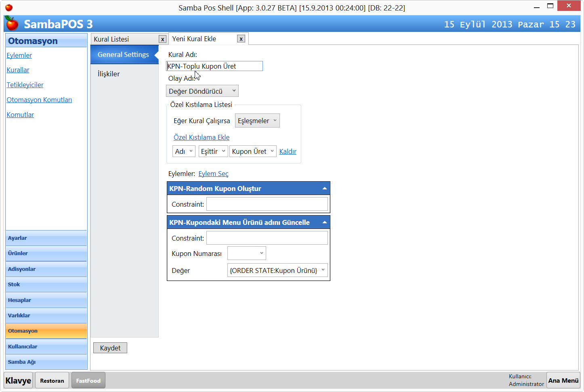The image size is (584, 392).
Task: Collapse KPN-Kupondaki Menu Ürünü adını Güncelle action
Action: click(x=324, y=222)
